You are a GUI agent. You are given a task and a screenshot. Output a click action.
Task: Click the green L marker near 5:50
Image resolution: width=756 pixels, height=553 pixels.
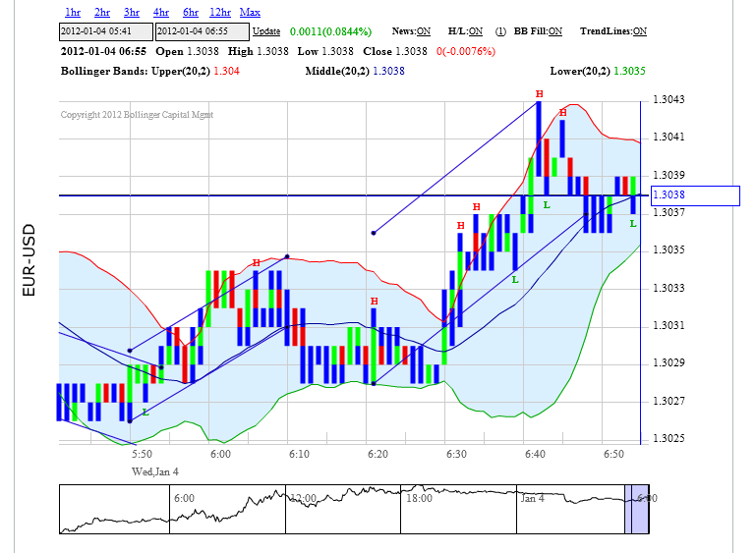point(145,412)
